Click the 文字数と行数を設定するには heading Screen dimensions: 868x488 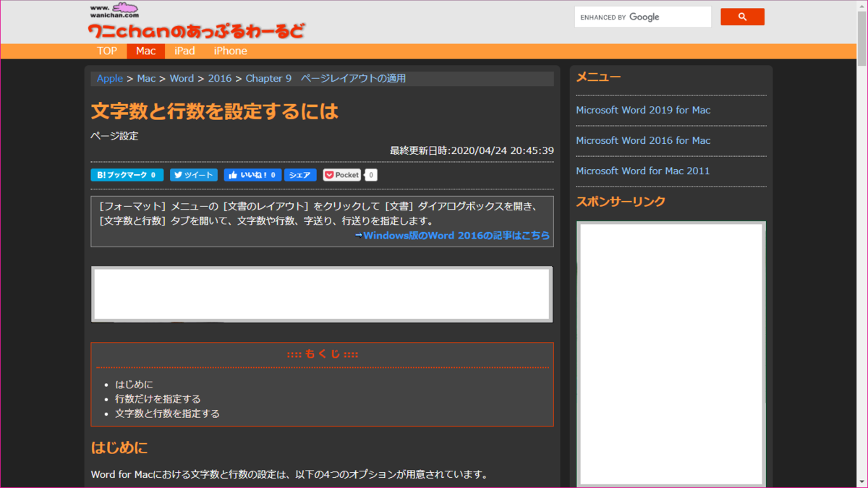[214, 111]
